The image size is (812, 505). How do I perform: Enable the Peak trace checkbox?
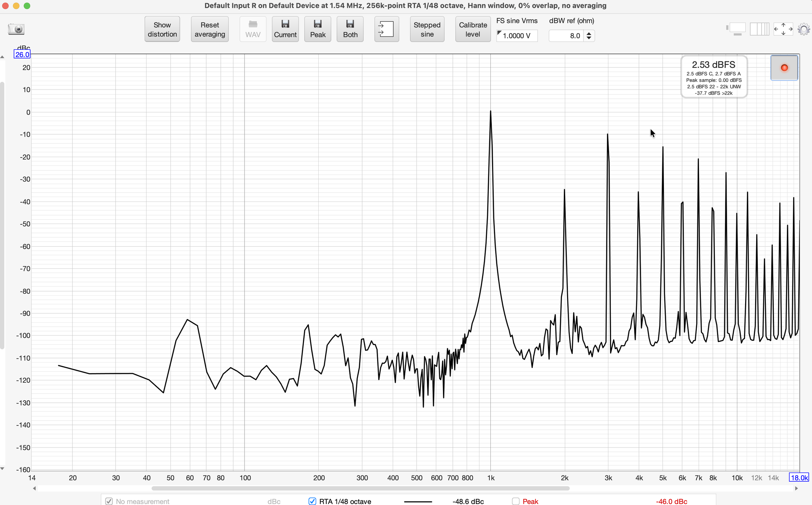click(515, 501)
